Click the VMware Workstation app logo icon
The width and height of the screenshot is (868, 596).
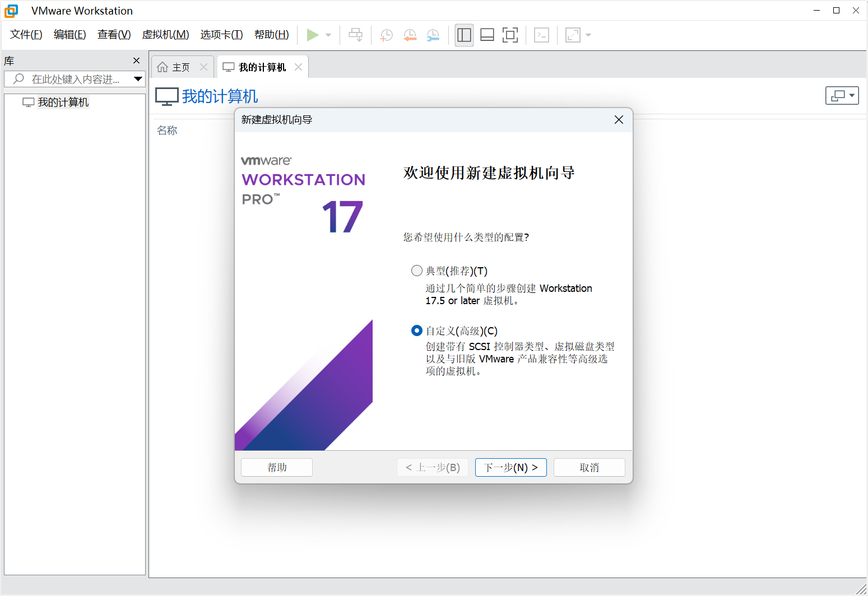[11, 11]
